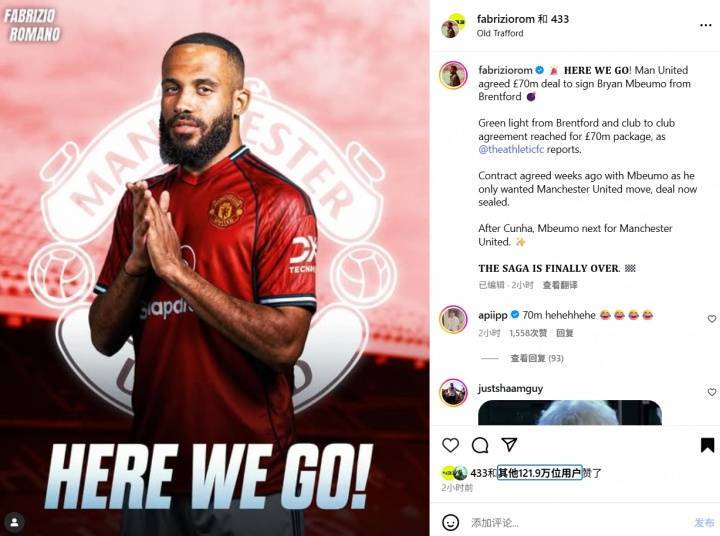Open the Old Trafford location link

tap(500, 33)
